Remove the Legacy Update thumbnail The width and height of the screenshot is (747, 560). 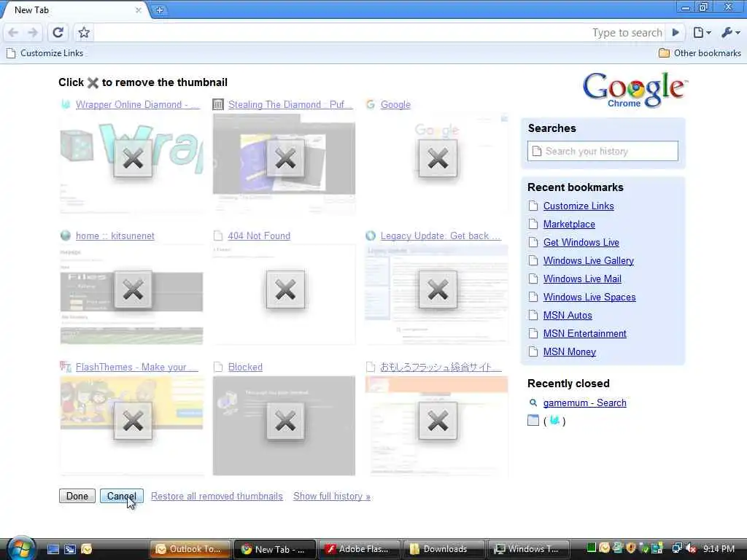[438, 289]
